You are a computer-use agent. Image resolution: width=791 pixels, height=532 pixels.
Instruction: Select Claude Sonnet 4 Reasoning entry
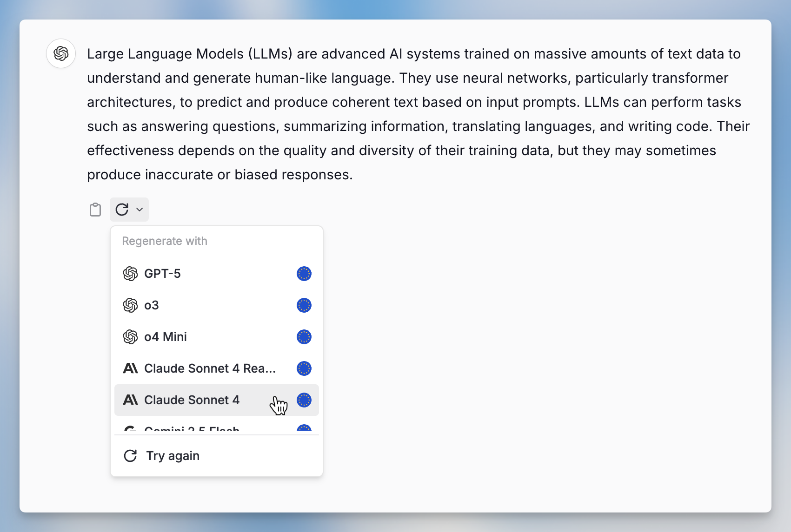click(217, 368)
